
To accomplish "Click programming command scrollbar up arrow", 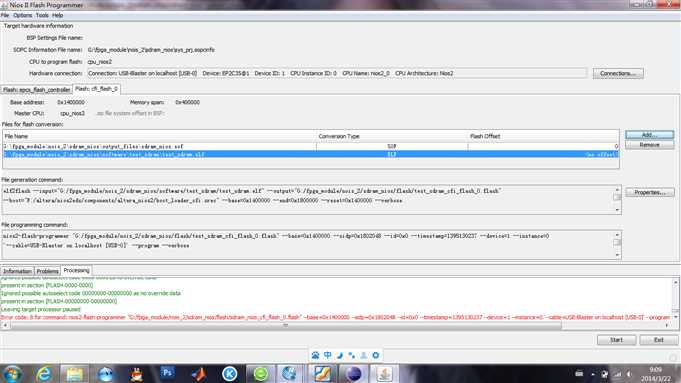I will tap(617, 235).
